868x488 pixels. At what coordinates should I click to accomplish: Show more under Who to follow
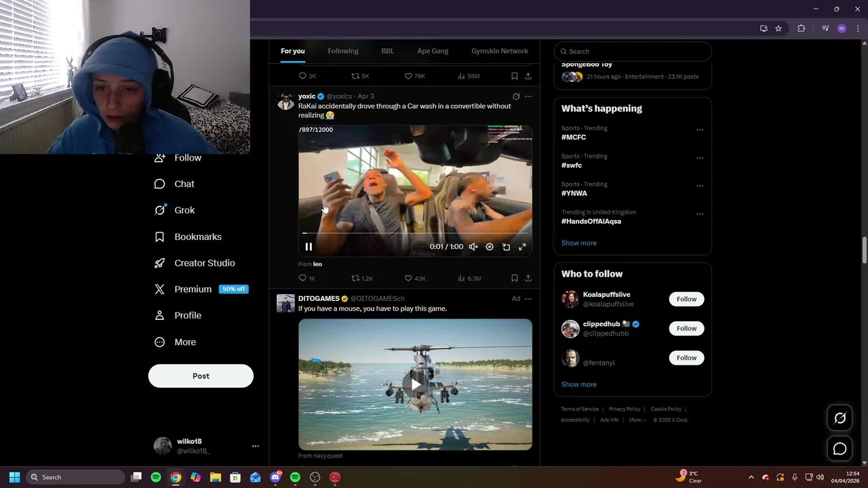[x=579, y=385]
